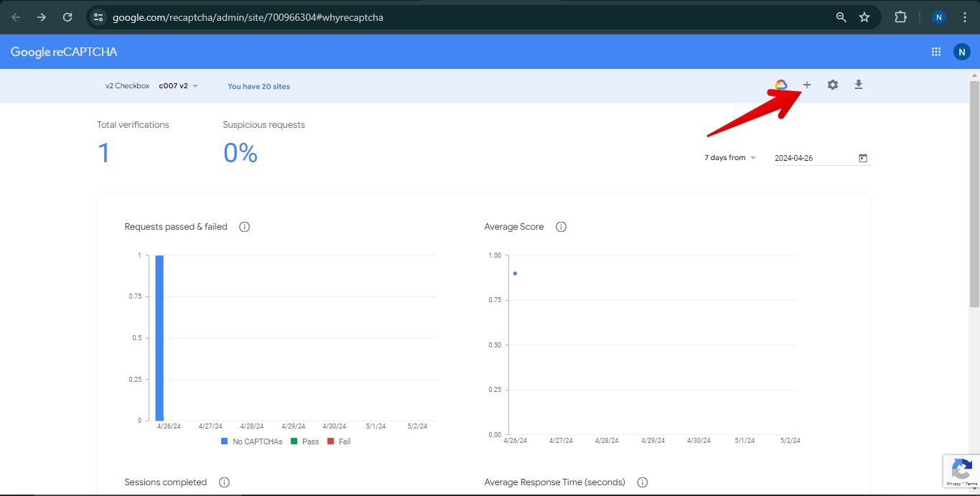
Task: Bookmark this page with the star icon
Action: pyautogui.click(x=864, y=17)
